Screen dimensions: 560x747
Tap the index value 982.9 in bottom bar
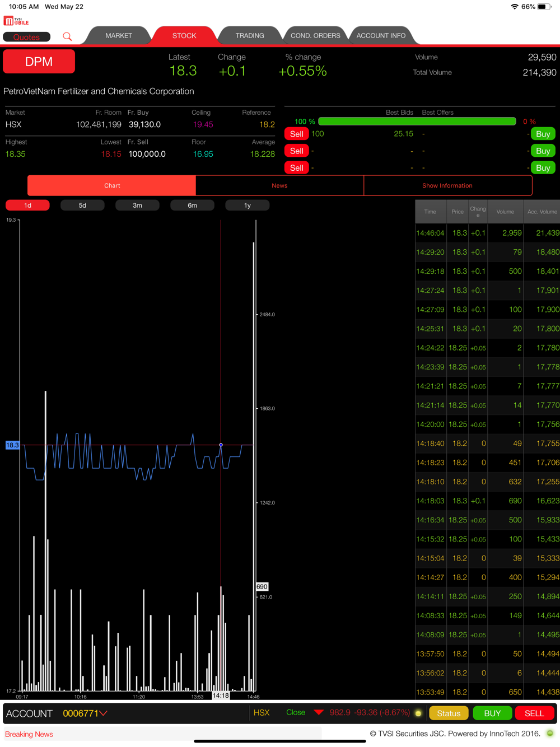pos(340,712)
